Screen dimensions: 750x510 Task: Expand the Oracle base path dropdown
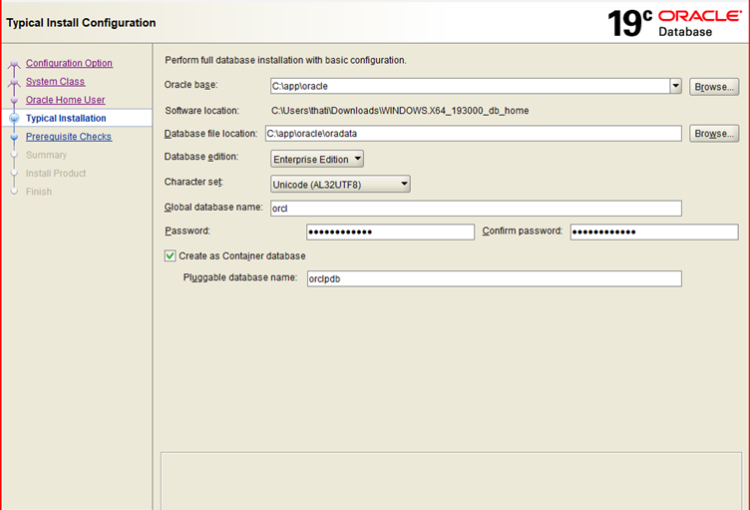click(x=676, y=87)
